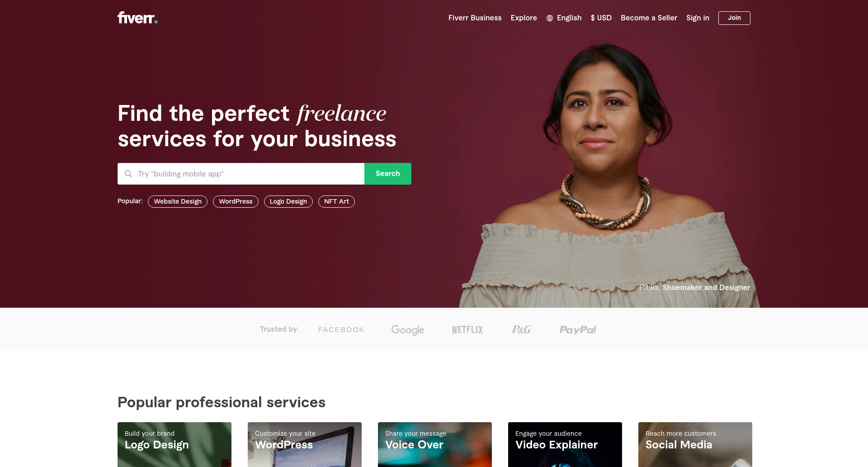Click the Fiverr logo
This screenshot has width=868, height=467.
click(137, 18)
